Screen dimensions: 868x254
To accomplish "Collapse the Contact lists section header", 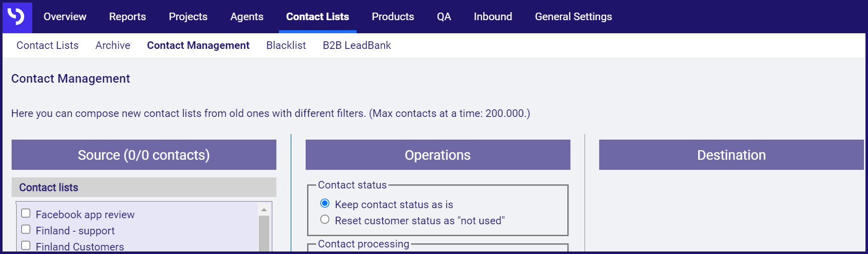I will (144, 187).
